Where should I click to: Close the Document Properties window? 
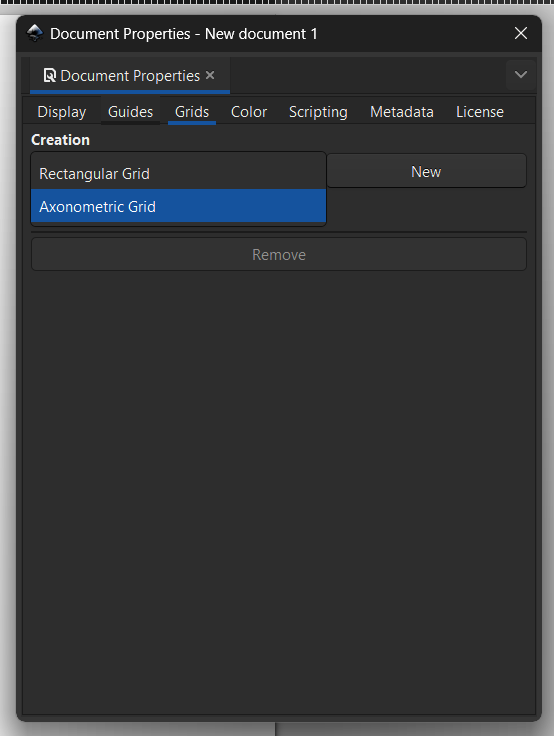[x=521, y=33]
